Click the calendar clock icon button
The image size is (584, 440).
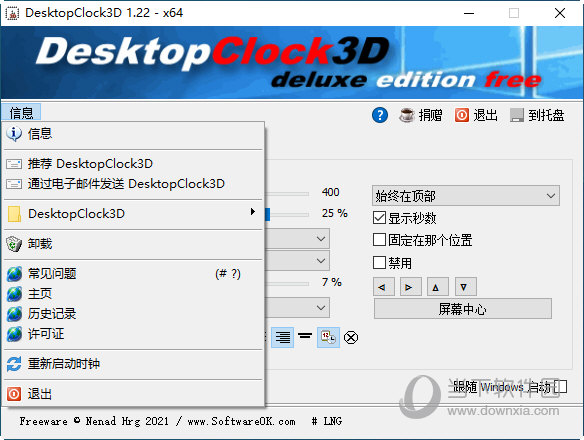[x=328, y=338]
